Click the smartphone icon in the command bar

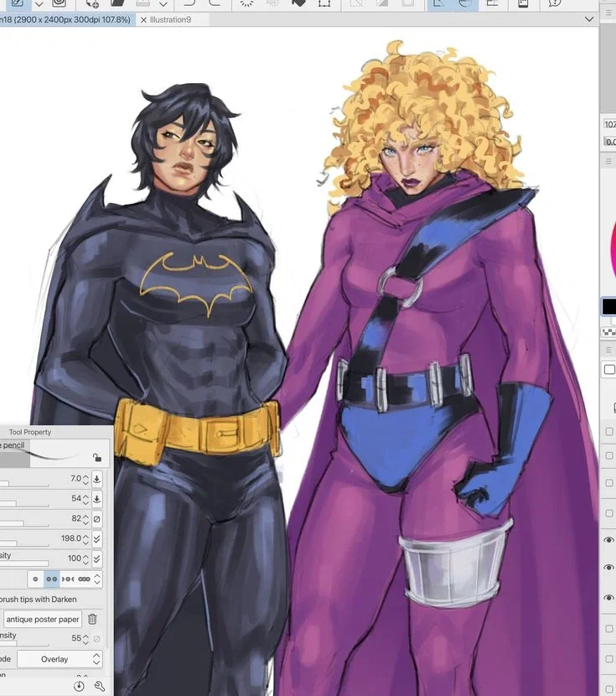click(523, 3)
